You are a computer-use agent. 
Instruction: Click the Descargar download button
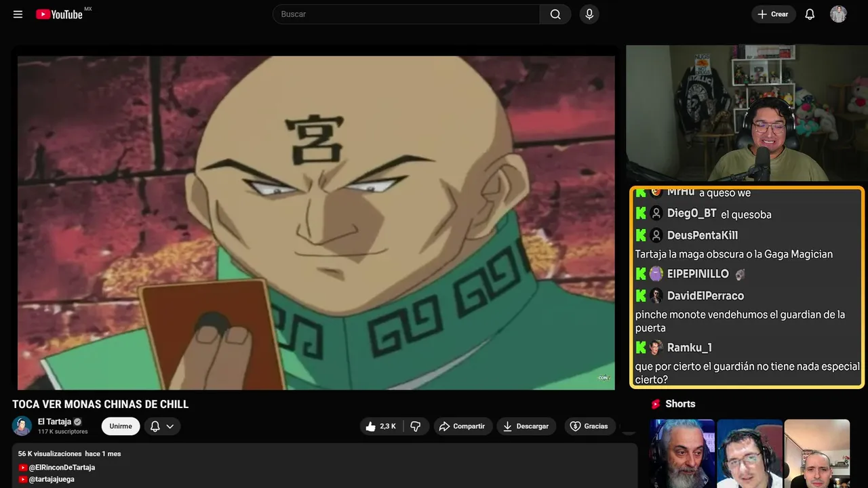click(x=526, y=426)
